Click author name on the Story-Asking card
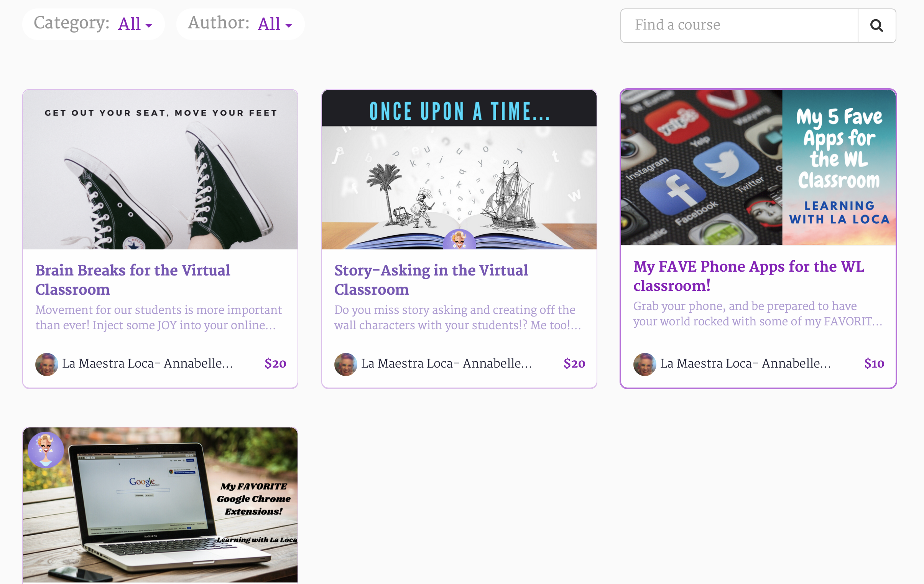This screenshot has height=584, width=924. coord(446,363)
